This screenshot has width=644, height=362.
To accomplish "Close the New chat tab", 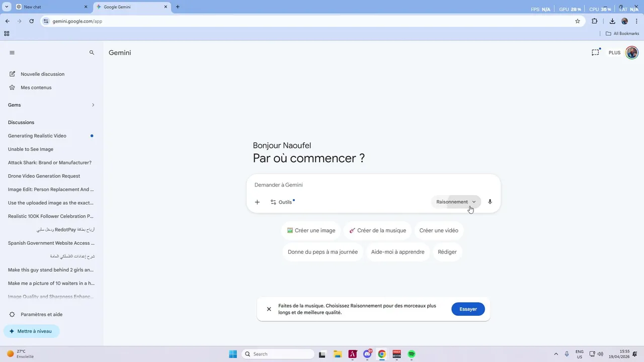I will coord(86,7).
